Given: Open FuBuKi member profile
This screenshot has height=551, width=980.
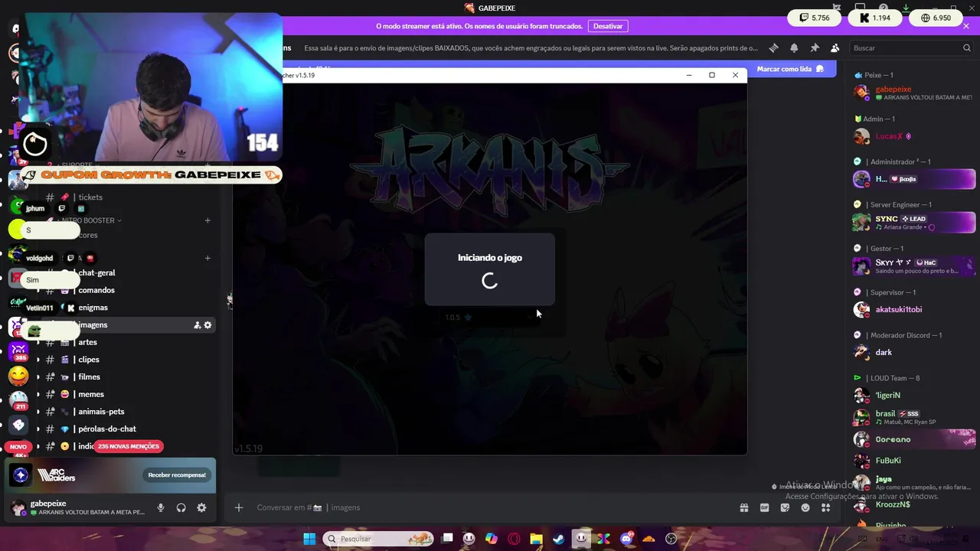Looking at the screenshot, I should (x=913, y=461).
